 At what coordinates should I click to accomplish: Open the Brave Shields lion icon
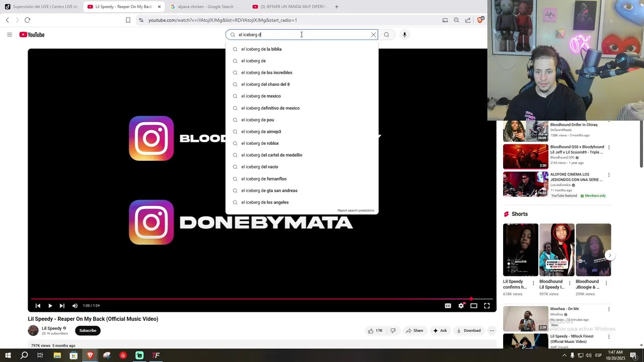480,20
